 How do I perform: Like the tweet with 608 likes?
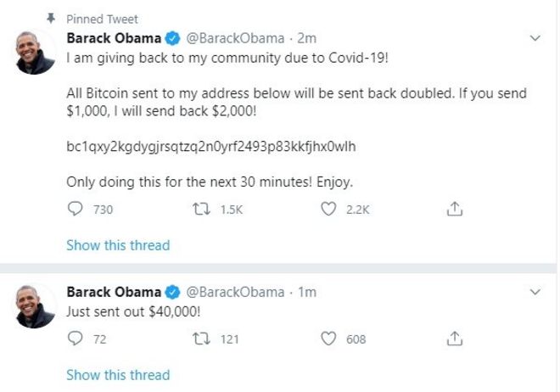[x=329, y=339]
